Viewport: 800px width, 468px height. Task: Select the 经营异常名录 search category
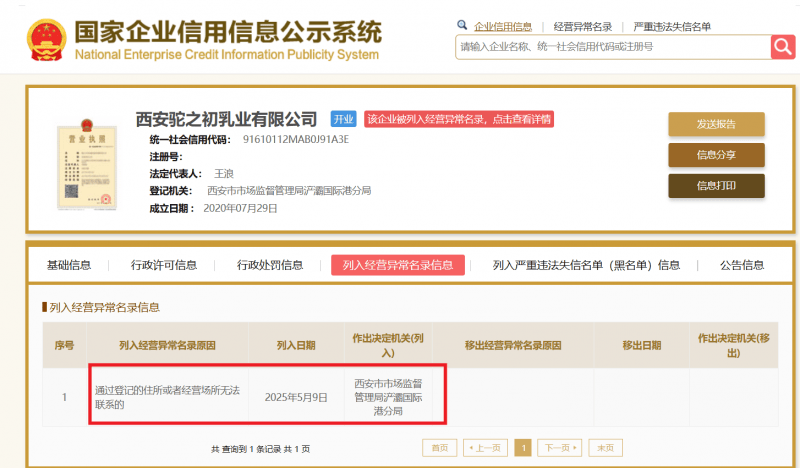[583, 27]
